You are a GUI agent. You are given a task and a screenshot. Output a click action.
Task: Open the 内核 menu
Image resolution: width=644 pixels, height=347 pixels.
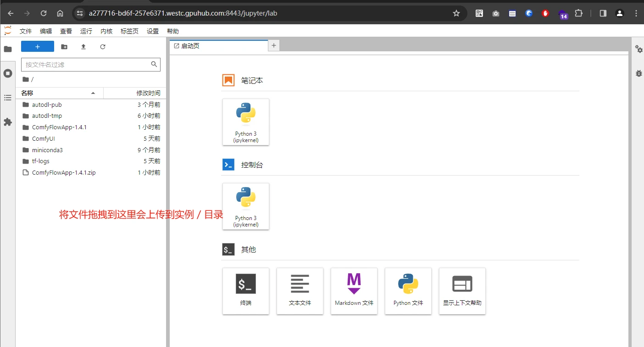[x=106, y=31]
